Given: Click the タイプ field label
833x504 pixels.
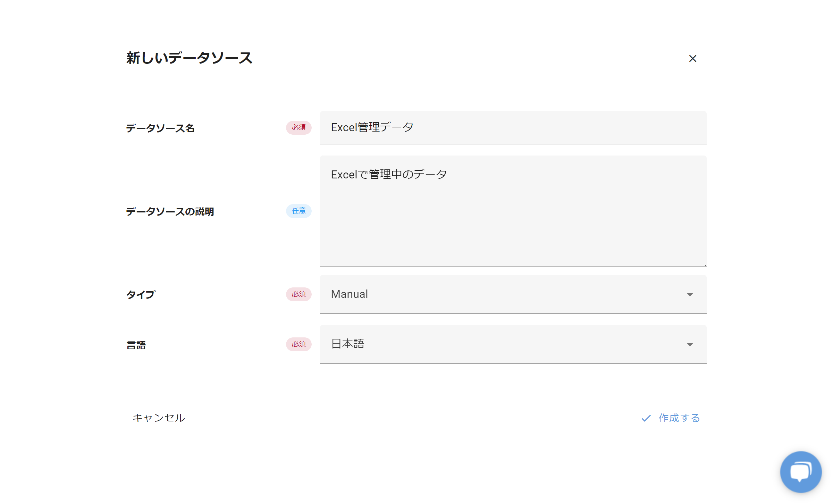Looking at the screenshot, I should point(141,295).
